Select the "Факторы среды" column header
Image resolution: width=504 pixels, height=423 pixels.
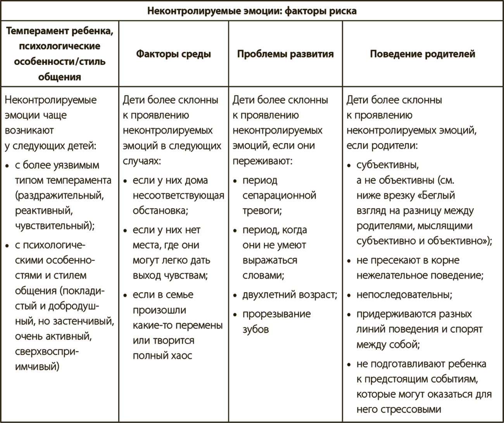click(x=173, y=54)
